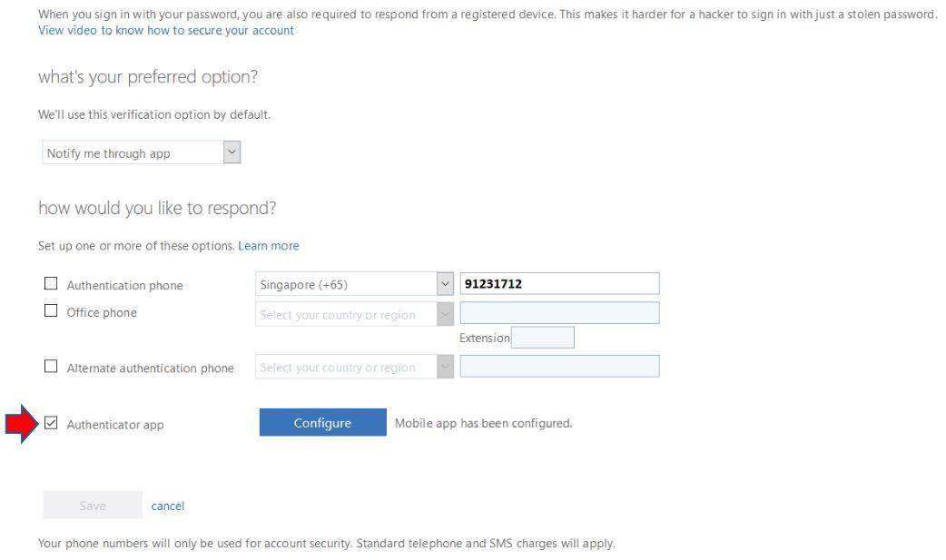
Task: Open the Learn more link
Action: [269, 246]
